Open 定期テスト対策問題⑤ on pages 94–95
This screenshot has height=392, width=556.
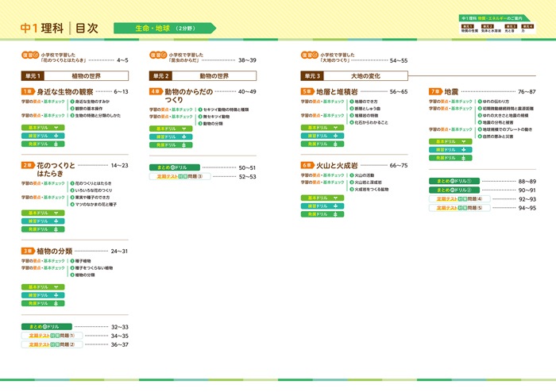pyautogui.click(x=456, y=208)
